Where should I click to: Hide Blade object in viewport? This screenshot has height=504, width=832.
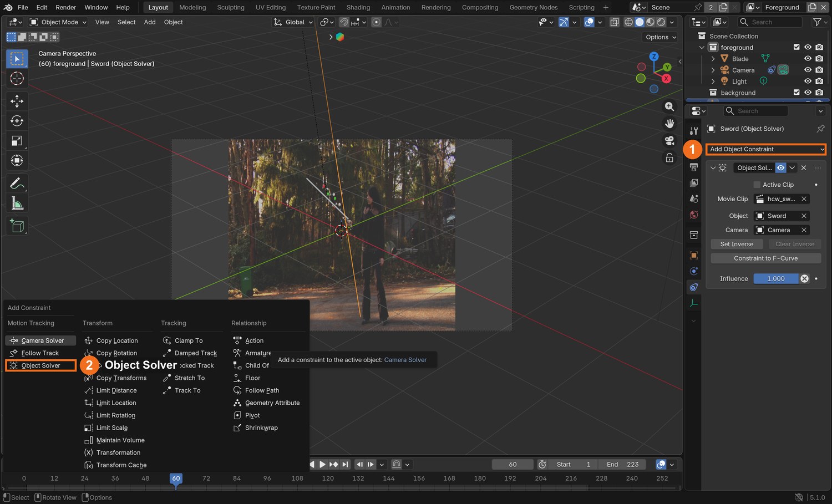[808, 59]
